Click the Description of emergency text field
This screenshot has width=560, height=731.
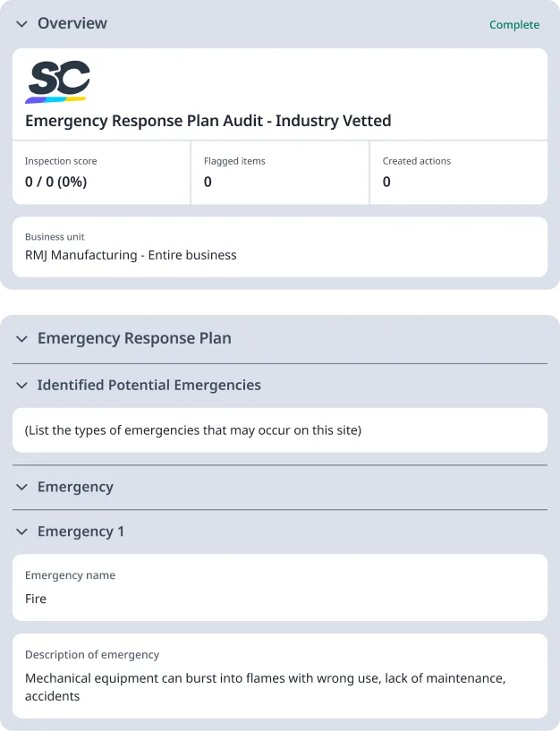point(279,676)
